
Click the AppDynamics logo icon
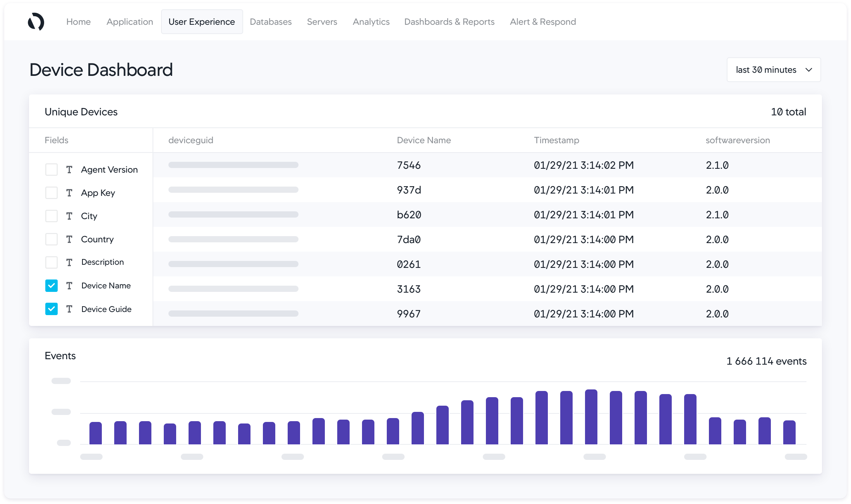[36, 22]
